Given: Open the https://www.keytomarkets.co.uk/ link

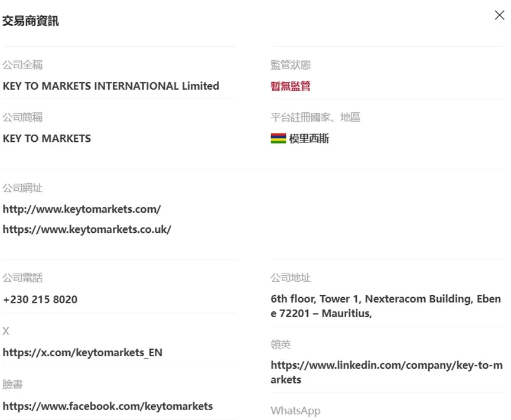Looking at the screenshot, I should [x=87, y=229].
